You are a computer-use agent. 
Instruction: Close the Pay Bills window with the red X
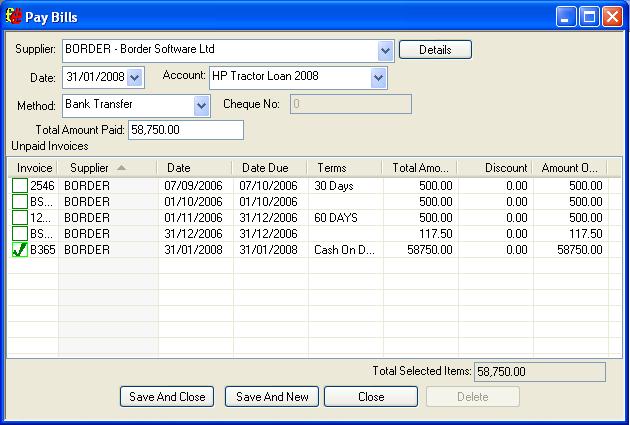coord(612,17)
